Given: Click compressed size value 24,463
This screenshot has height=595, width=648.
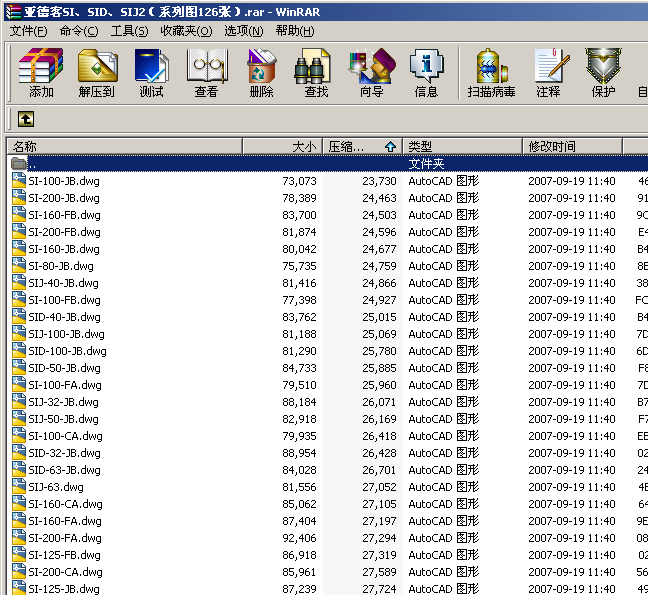Looking at the screenshot, I should coord(379,198).
